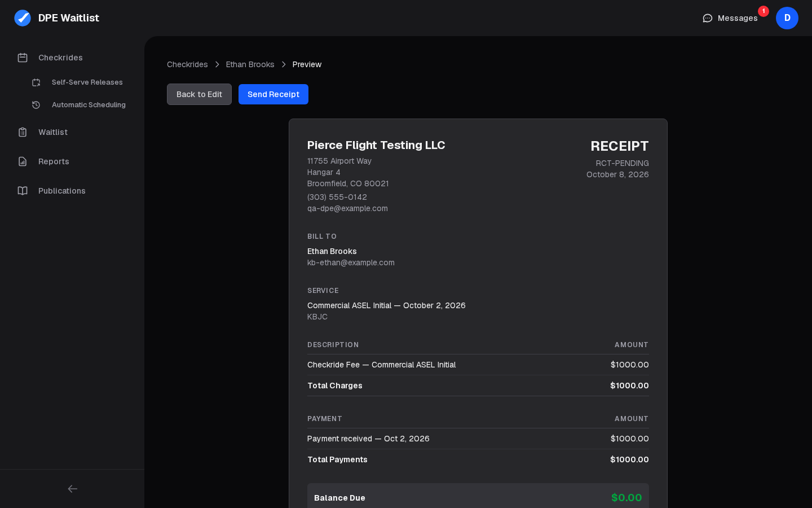The image size is (812, 508).
Task: Click the Publications book icon
Action: tap(23, 191)
